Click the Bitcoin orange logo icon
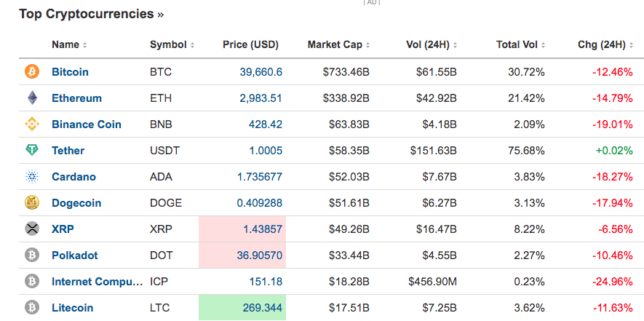 point(31,72)
